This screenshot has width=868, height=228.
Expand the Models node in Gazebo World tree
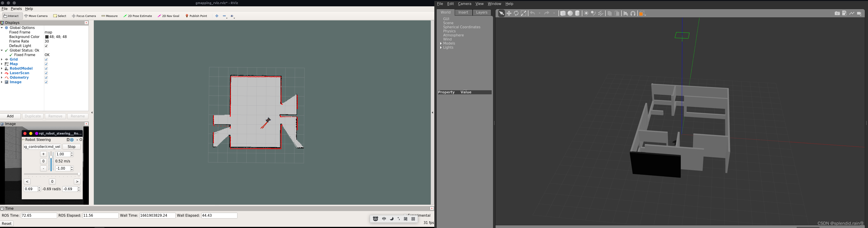click(441, 43)
